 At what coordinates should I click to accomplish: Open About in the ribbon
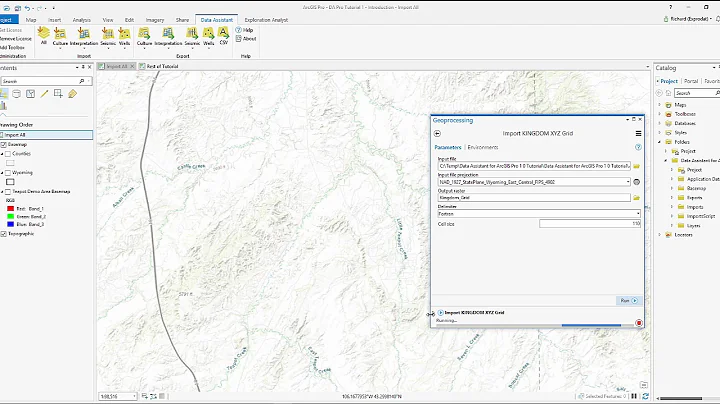tap(246, 39)
